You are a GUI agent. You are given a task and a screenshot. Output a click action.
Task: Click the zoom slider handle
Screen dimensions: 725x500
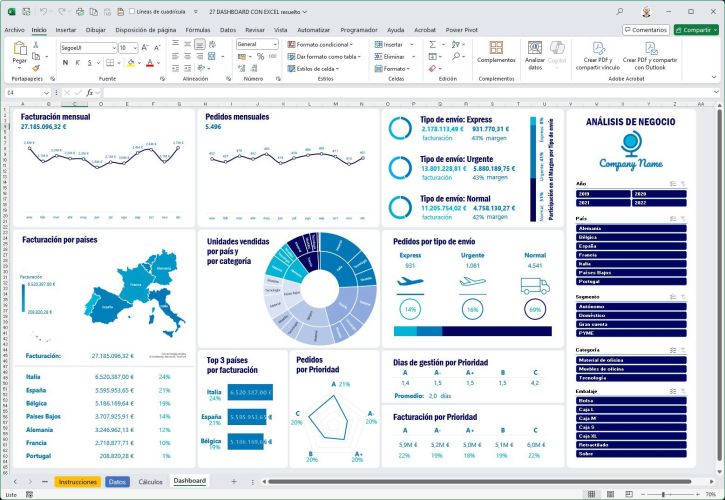point(663,494)
